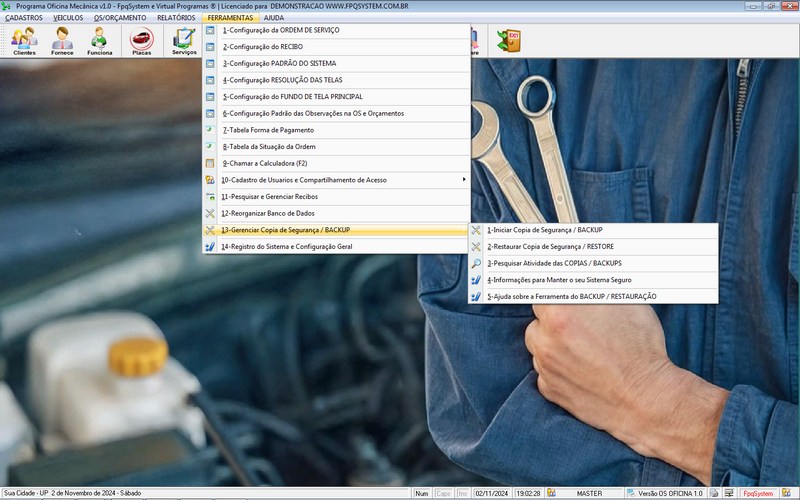Click the MASTER user field in status bar
This screenshot has height=500, width=800.
pyautogui.click(x=589, y=494)
